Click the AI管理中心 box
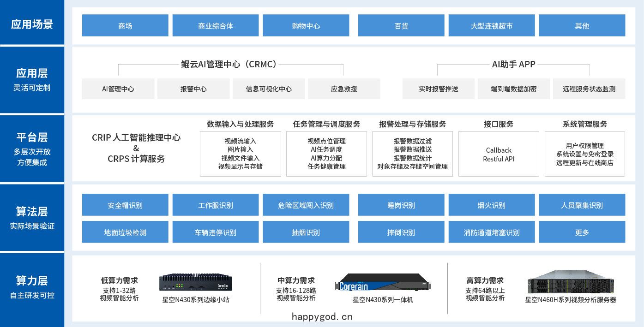 tap(118, 89)
